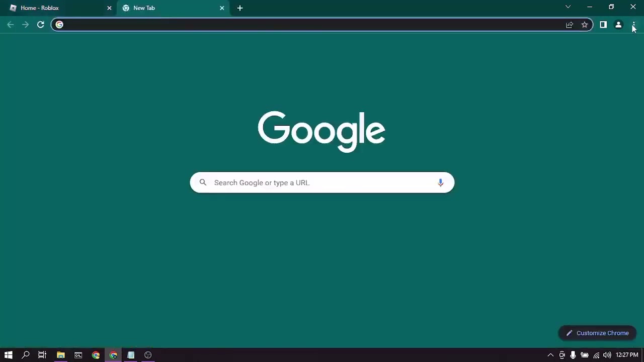Click the magnifier icon in search box

(203, 183)
